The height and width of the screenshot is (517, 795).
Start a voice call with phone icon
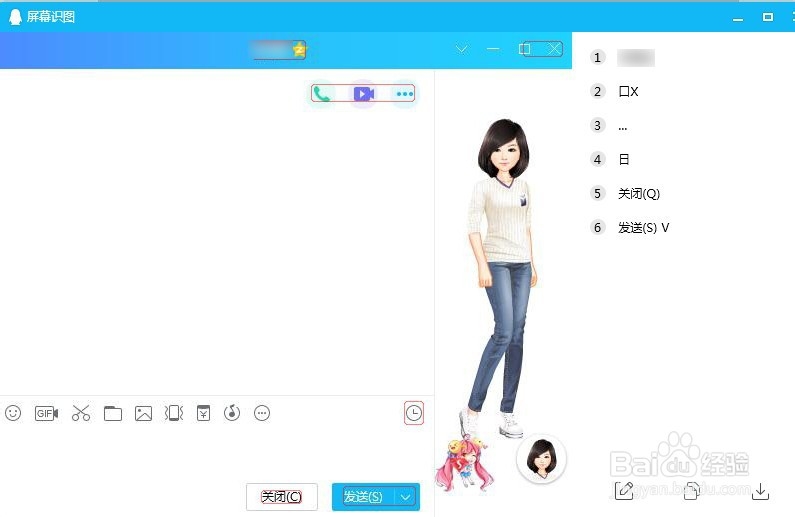[321, 94]
